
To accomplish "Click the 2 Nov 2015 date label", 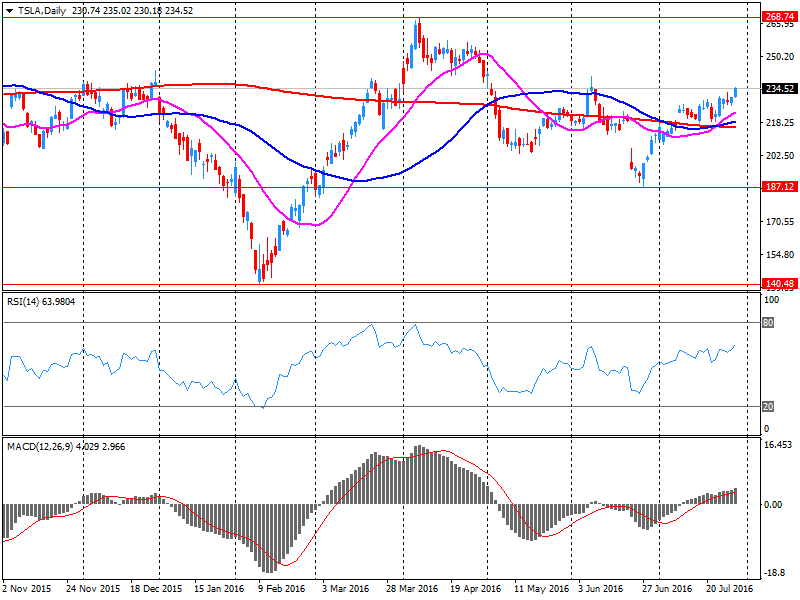I will point(27,589).
